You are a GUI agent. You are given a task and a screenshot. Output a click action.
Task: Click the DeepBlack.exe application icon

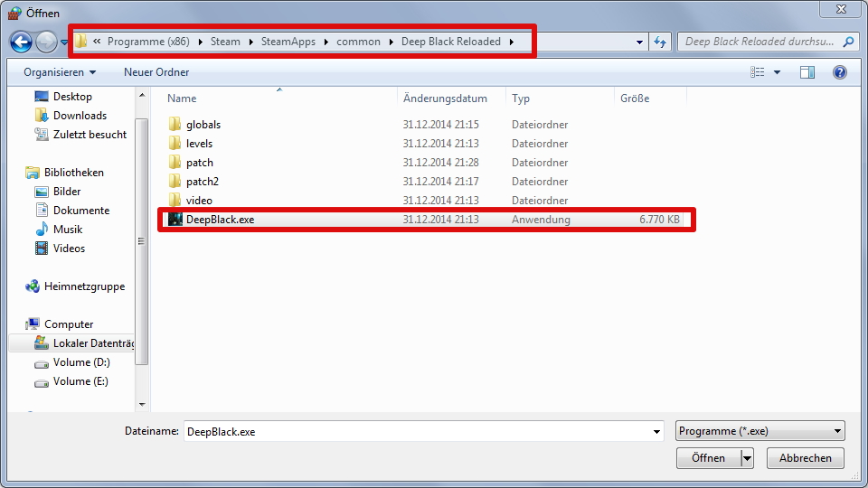175,219
